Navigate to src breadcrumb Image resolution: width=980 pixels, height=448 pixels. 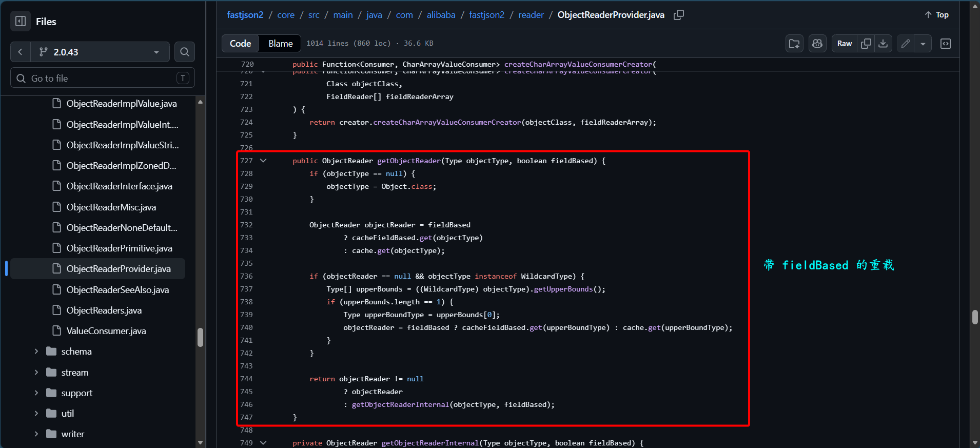314,15
